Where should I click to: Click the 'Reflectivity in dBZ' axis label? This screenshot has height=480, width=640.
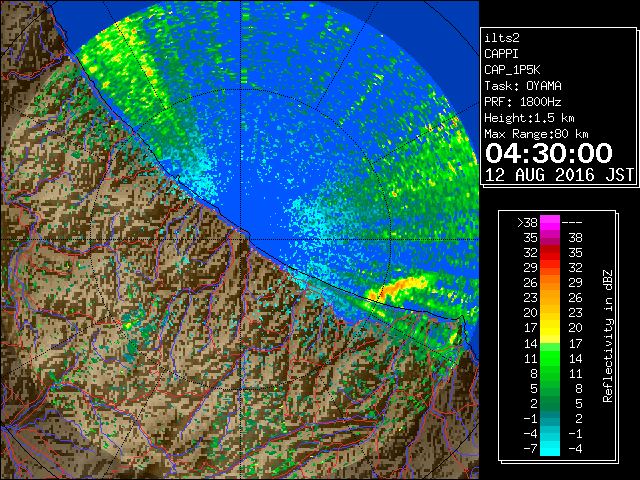[x=608, y=336]
